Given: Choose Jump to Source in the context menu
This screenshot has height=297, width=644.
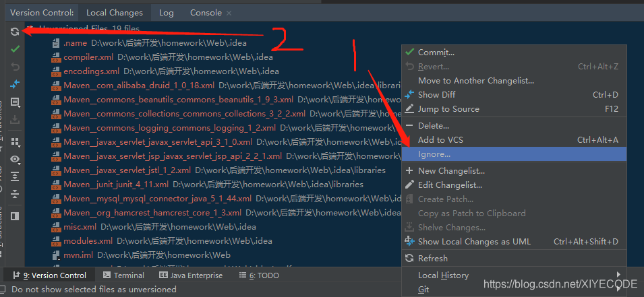Looking at the screenshot, I should coord(514,109).
